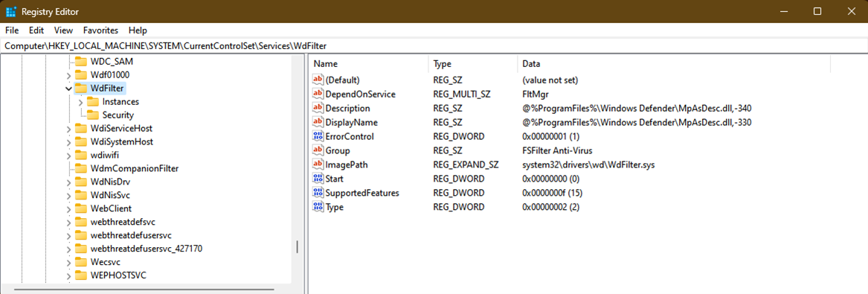Click the WdFilter folder icon
Screen dimensions: 868x294
pos(81,88)
